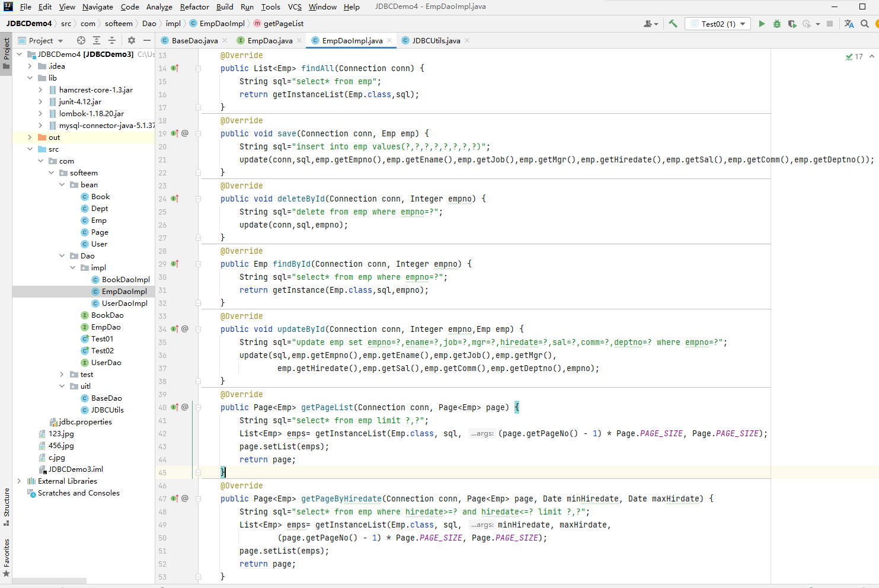The image size is (879, 588).
Task: Fold the findAll method at line 14
Action: (x=198, y=68)
